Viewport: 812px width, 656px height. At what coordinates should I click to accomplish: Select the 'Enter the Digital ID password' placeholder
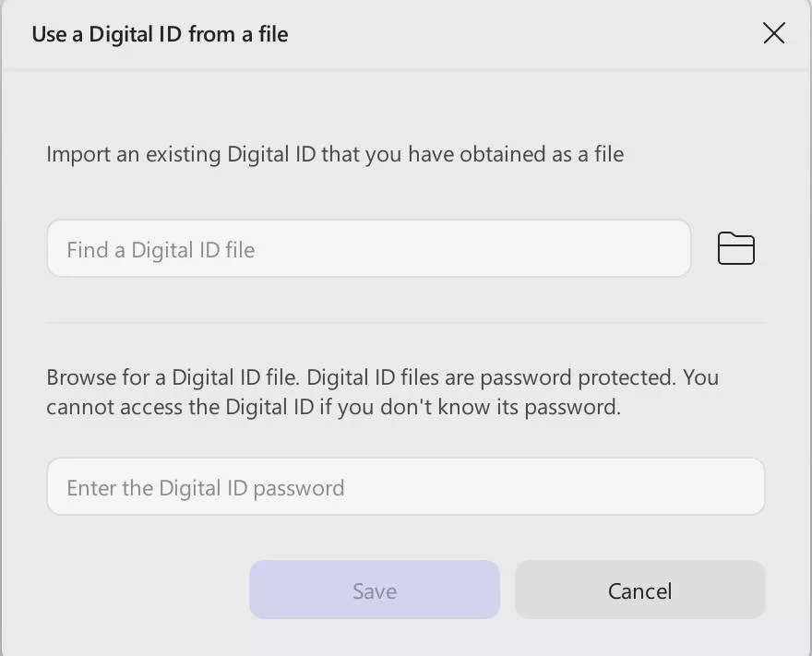coord(205,488)
